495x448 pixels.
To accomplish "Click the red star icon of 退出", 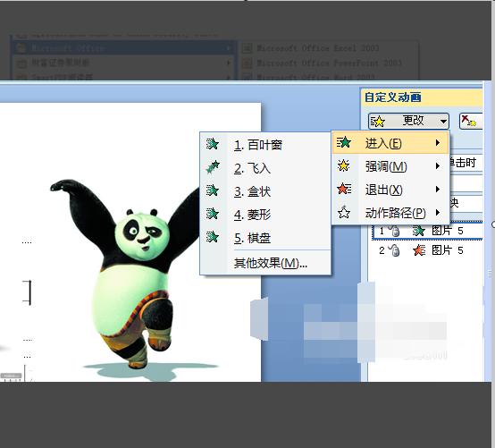I will [344, 189].
